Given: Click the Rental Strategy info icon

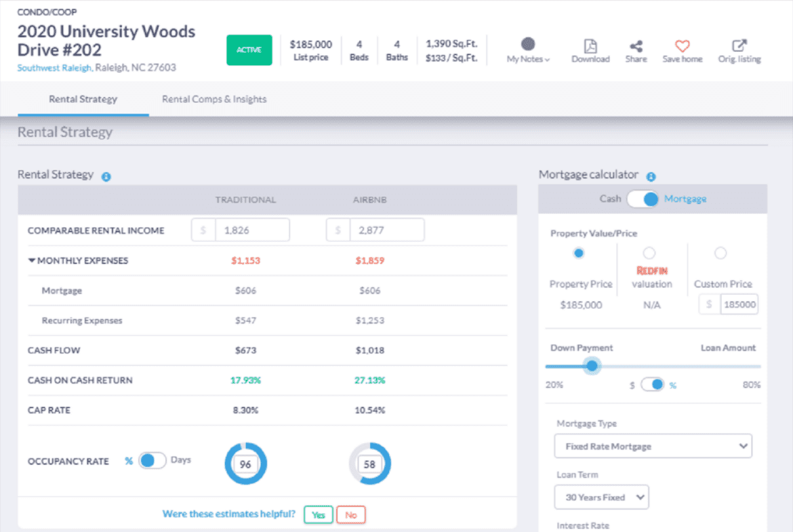Looking at the screenshot, I should pos(106,176).
